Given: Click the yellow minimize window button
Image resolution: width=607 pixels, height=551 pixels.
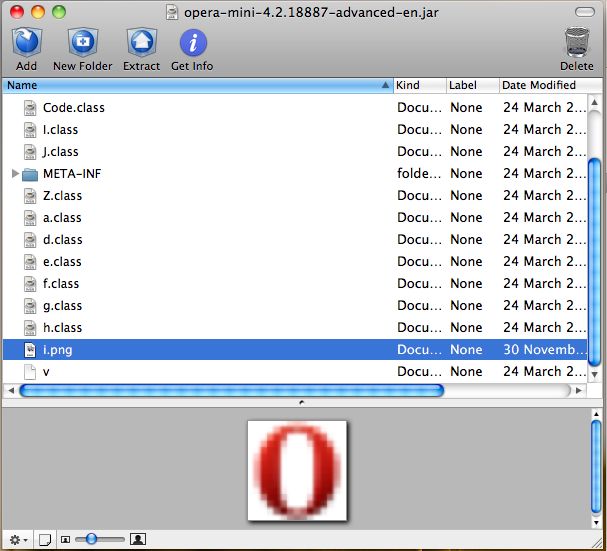Looking at the screenshot, I should [38, 12].
